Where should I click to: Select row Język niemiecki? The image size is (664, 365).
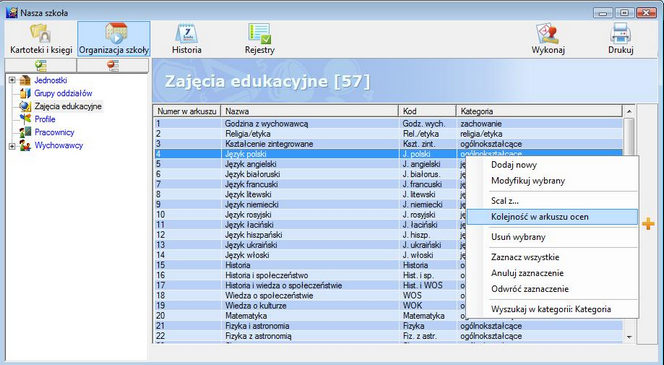tap(310, 205)
